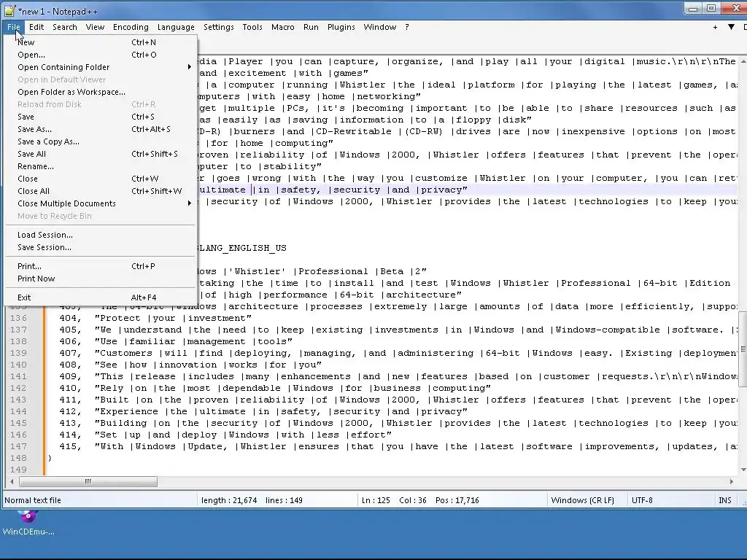The height and width of the screenshot is (560, 747).
Task: Open the Window menu
Action: click(379, 27)
